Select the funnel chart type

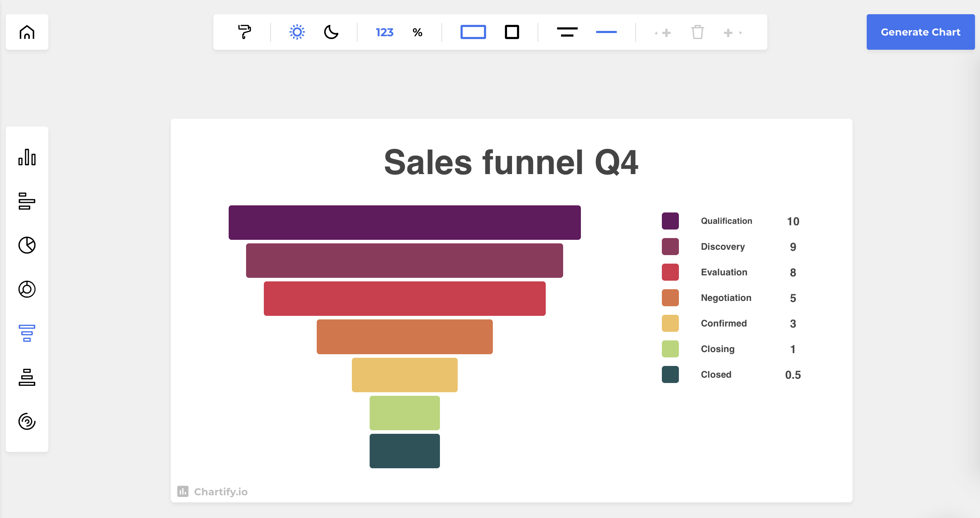pyautogui.click(x=27, y=333)
